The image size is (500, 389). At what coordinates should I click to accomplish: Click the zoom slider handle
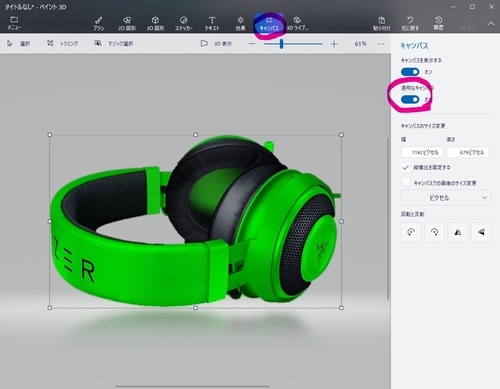click(x=282, y=44)
